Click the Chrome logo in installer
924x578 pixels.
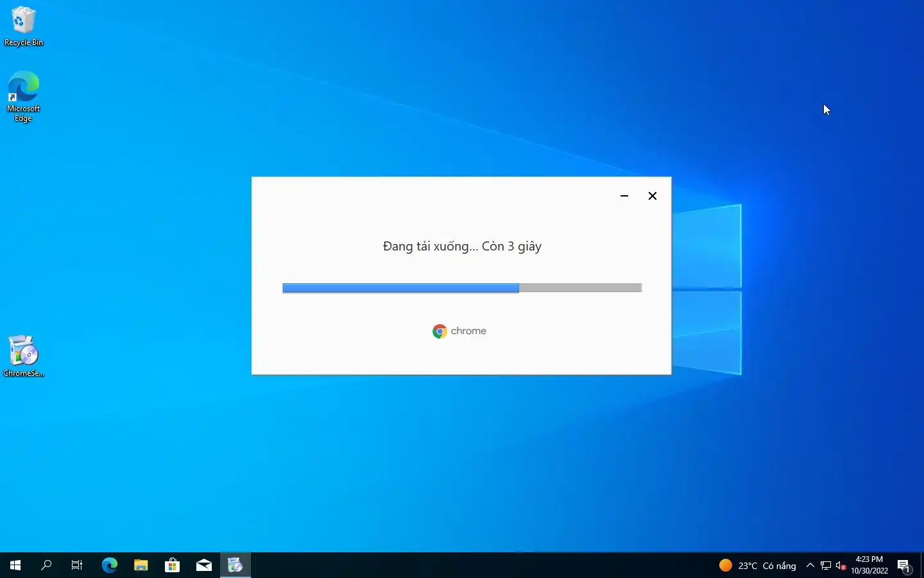440,331
